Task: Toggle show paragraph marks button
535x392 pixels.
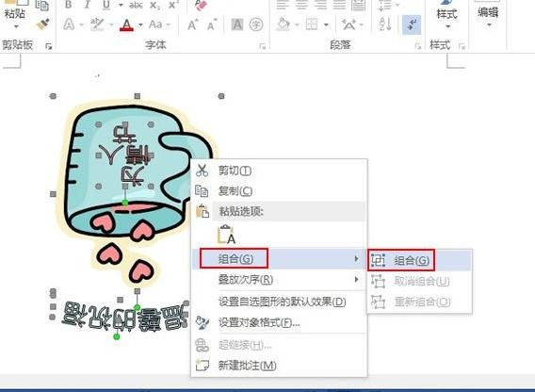Action: coord(412,24)
